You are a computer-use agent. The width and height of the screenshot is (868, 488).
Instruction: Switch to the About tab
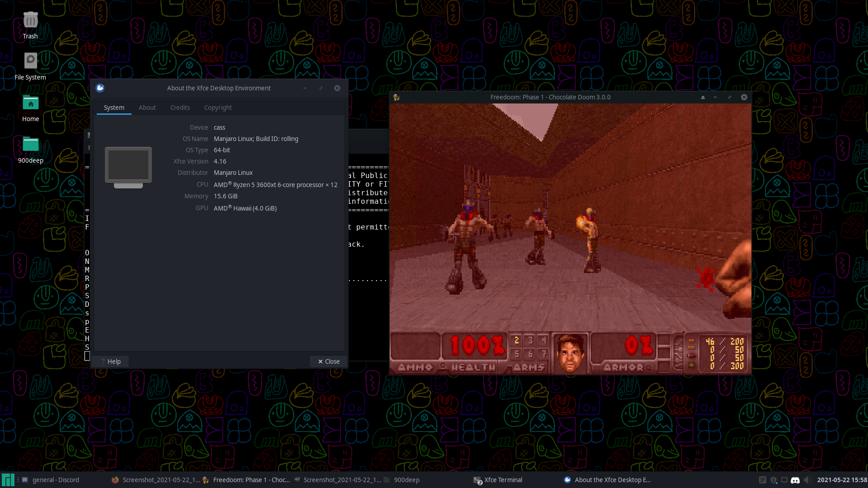click(x=147, y=108)
